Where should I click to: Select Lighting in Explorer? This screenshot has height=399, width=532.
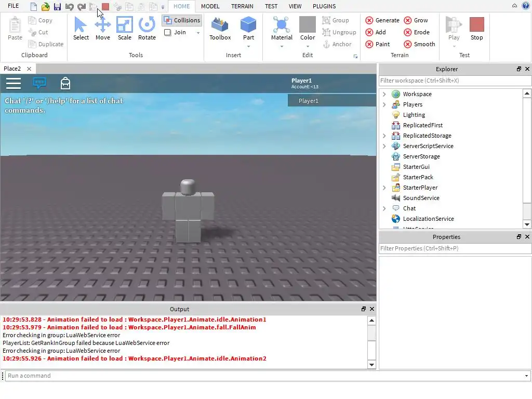414,115
